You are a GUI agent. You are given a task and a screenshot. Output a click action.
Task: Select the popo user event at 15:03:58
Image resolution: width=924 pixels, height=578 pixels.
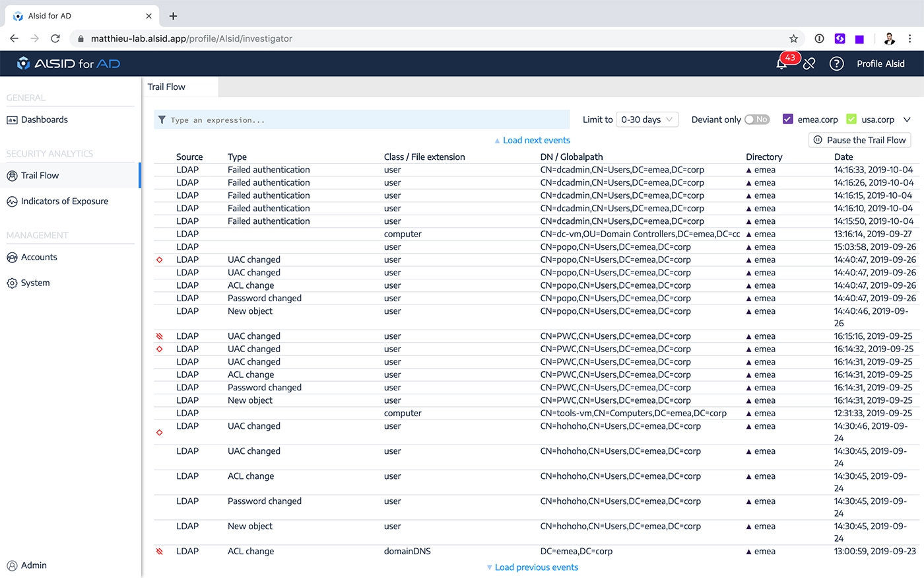pyautogui.click(x=536, y=246)
